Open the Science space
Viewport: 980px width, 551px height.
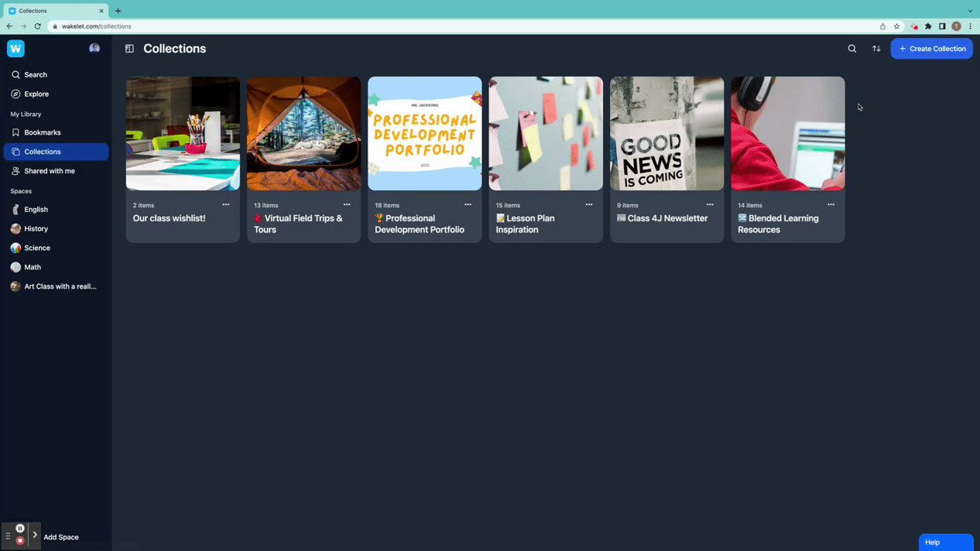coord(36,248)
